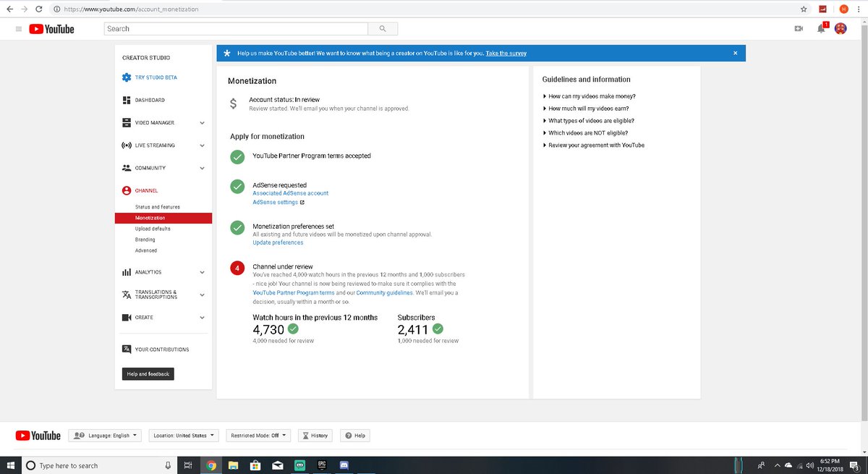Open YouTube Partner Program terms link
Viewport: 868px width, 474px height.
294,293
